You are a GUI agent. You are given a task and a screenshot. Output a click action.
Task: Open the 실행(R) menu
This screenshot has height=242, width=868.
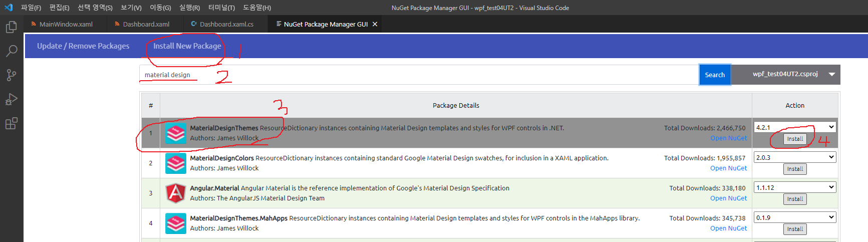click(x=189, y=8)
